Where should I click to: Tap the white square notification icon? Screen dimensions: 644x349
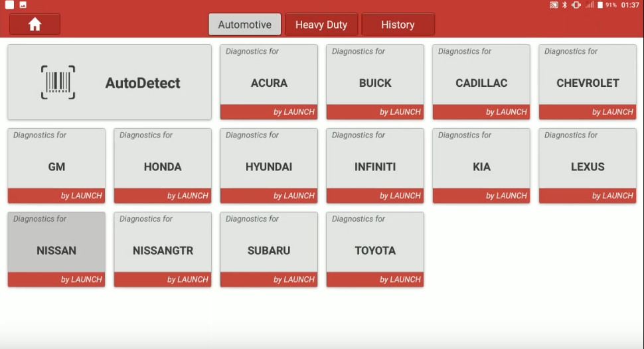[9, 5]
